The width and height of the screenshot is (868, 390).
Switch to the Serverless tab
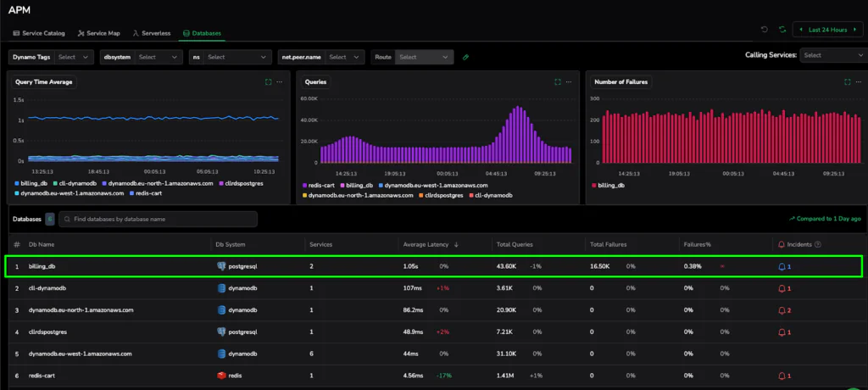152,33
